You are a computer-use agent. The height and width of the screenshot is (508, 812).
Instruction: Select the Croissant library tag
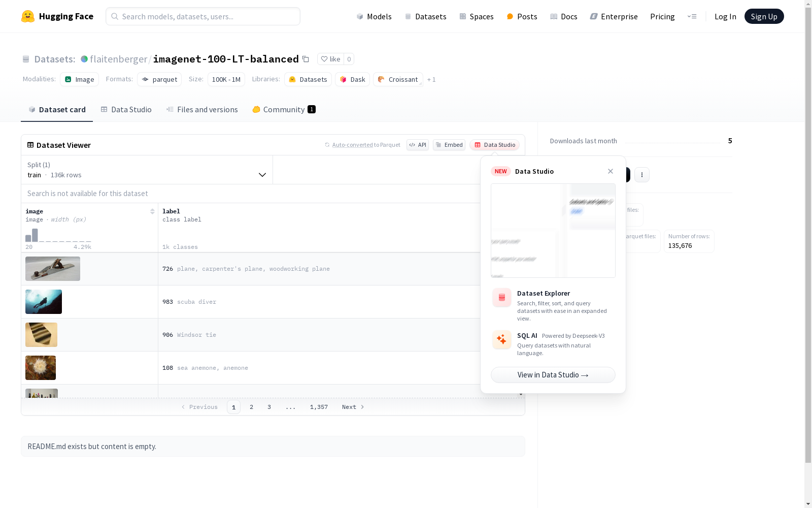[398, 79]
